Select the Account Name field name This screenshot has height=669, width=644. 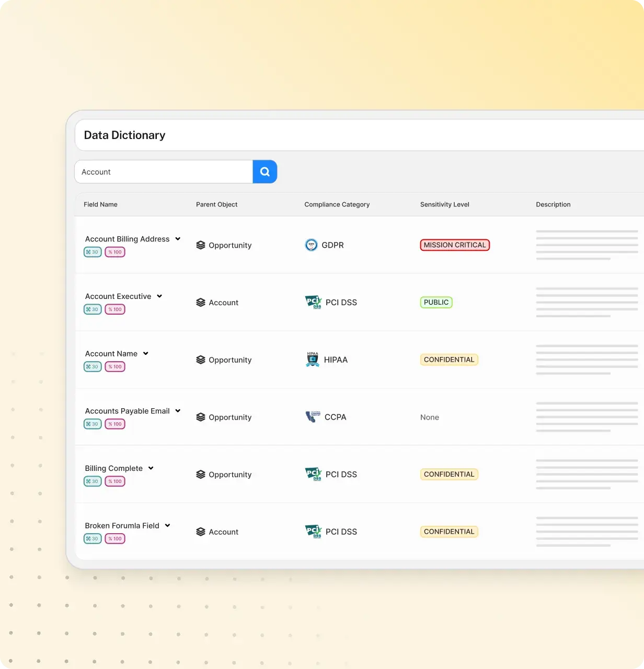(111, 354)
